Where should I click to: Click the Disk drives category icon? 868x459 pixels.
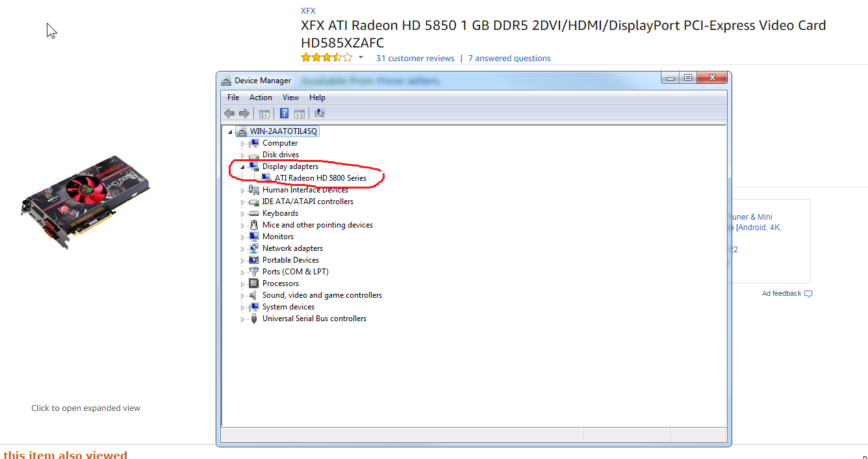(254, 155)
